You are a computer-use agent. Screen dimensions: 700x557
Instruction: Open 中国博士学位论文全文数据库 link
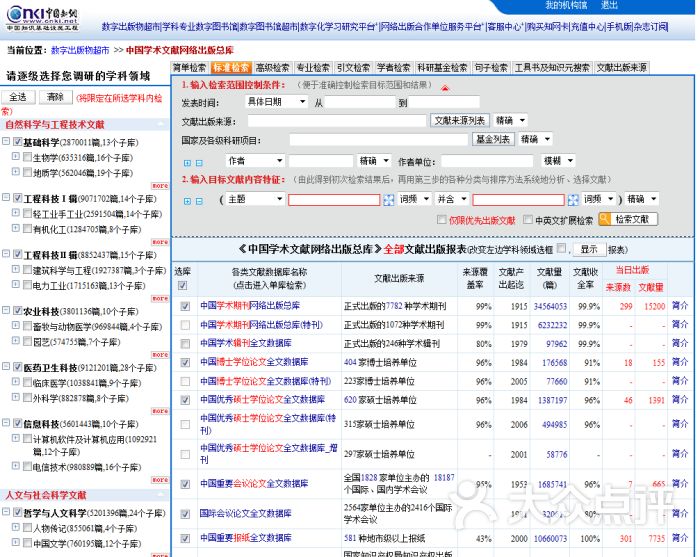click(254, 362)
